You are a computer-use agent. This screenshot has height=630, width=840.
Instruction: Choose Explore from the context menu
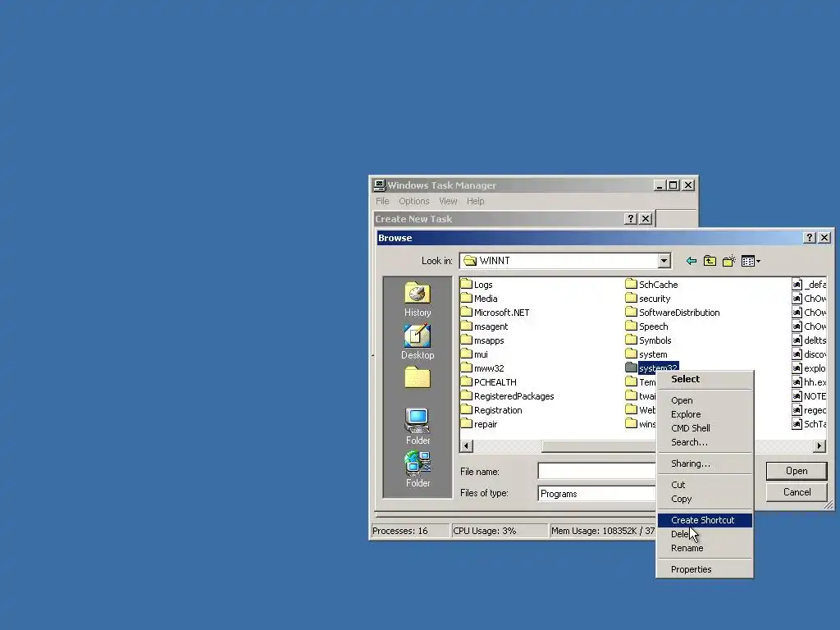pos(705,414)
